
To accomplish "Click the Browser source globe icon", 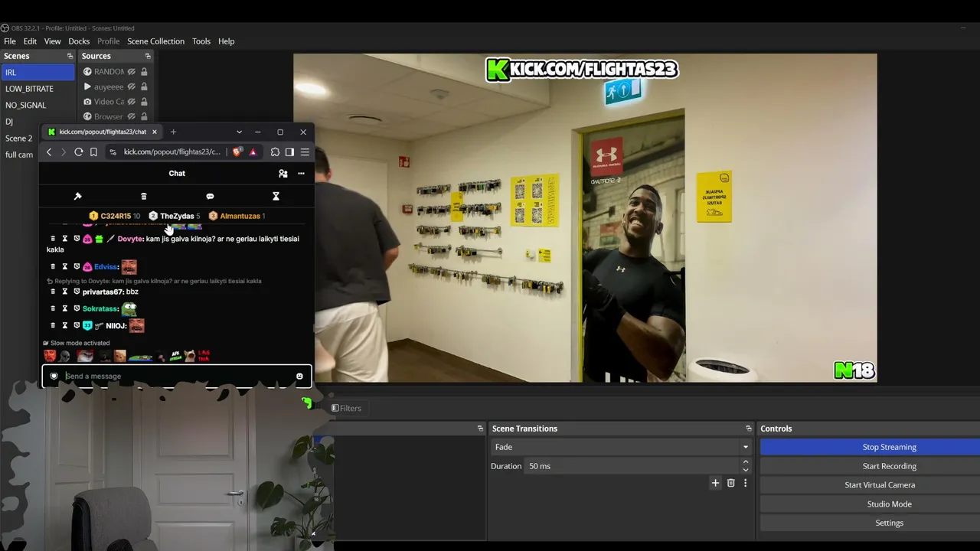I will click(x=87, y=116).
